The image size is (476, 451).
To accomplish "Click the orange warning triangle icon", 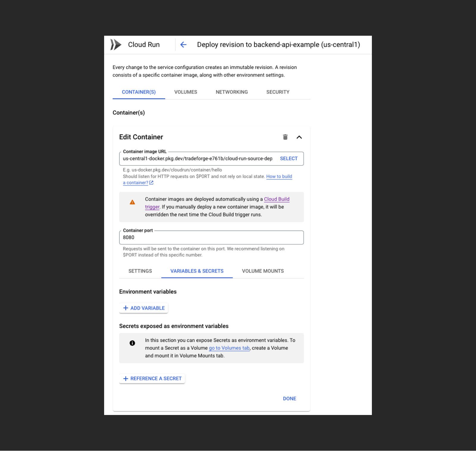I will pos(132,202).
